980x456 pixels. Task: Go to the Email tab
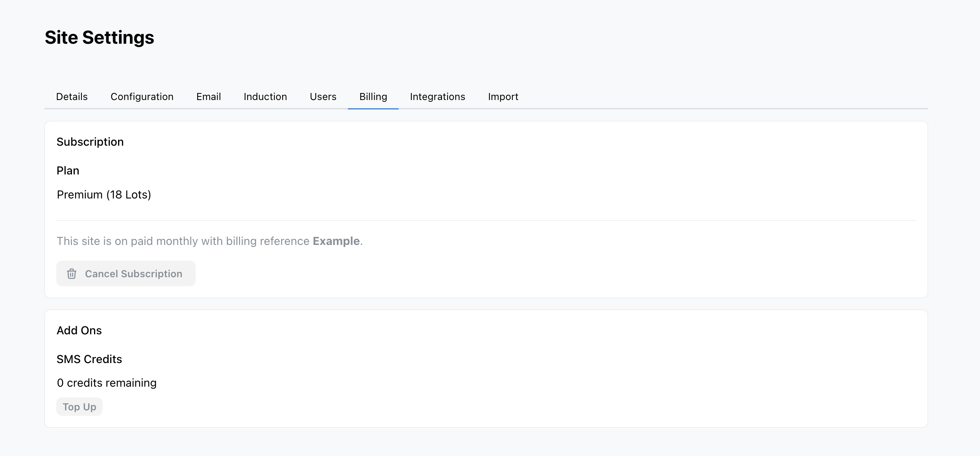(x=208, y=97)
